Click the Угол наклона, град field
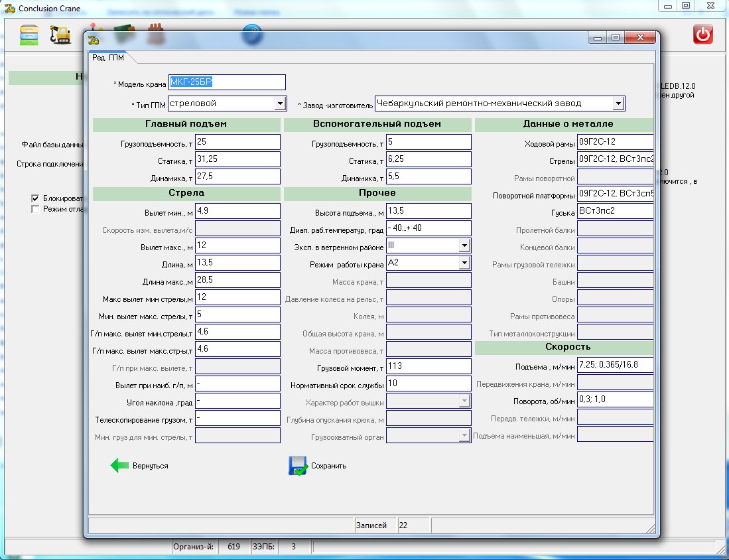This screenshot has height=560, width=729. [x=237, y=401]
